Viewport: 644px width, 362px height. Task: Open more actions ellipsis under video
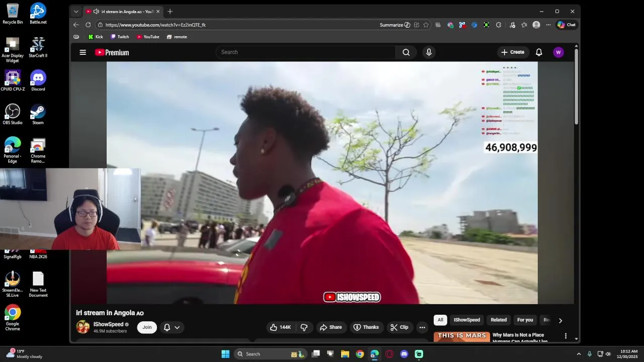422,327
